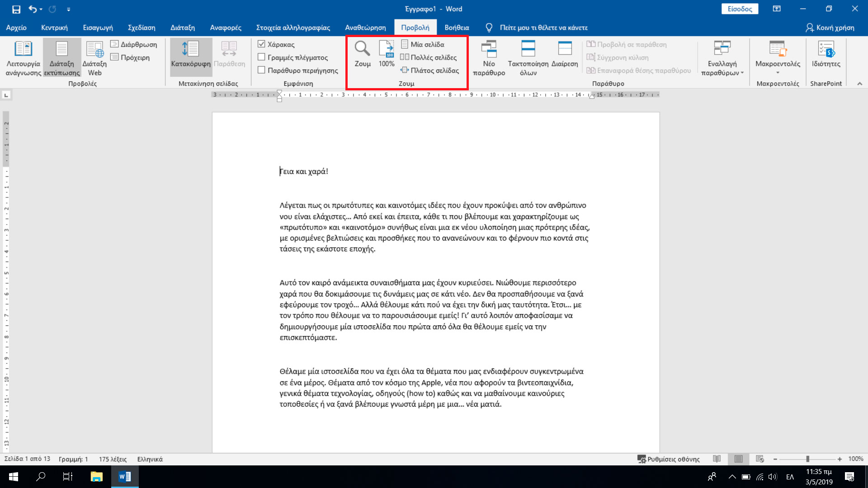Viewport: 868px width, 488px height.
Task: Click the zoom slider handle
Action: [807, 459]
